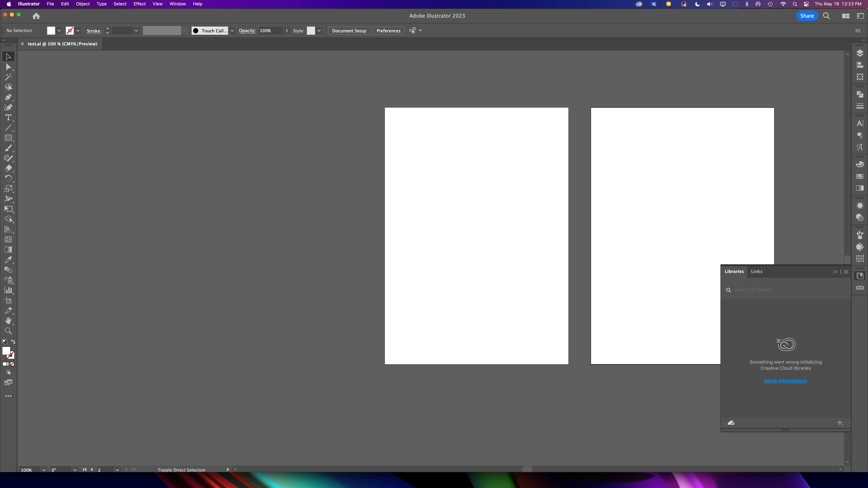868x488 pixels.
Task: Open the Layers panel icon
Action: [x=860, y=53]
